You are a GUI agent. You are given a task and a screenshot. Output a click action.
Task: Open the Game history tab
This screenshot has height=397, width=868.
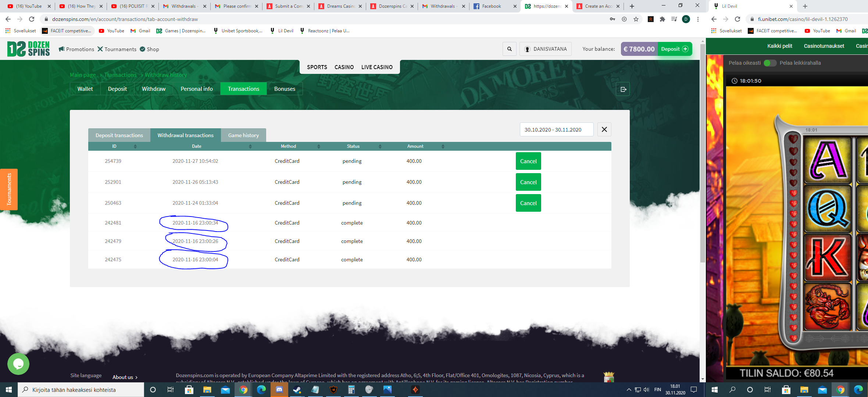(x=243, y=135)
